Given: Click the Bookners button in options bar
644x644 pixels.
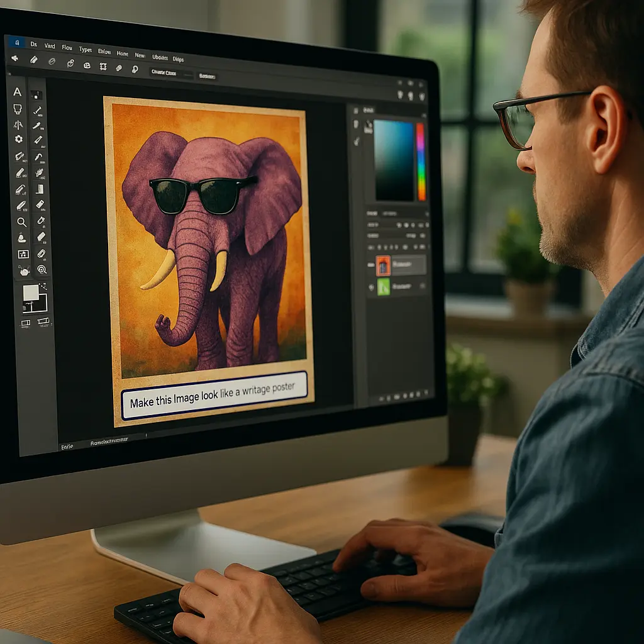Looking at the screenshot, I should click(208, 76).
